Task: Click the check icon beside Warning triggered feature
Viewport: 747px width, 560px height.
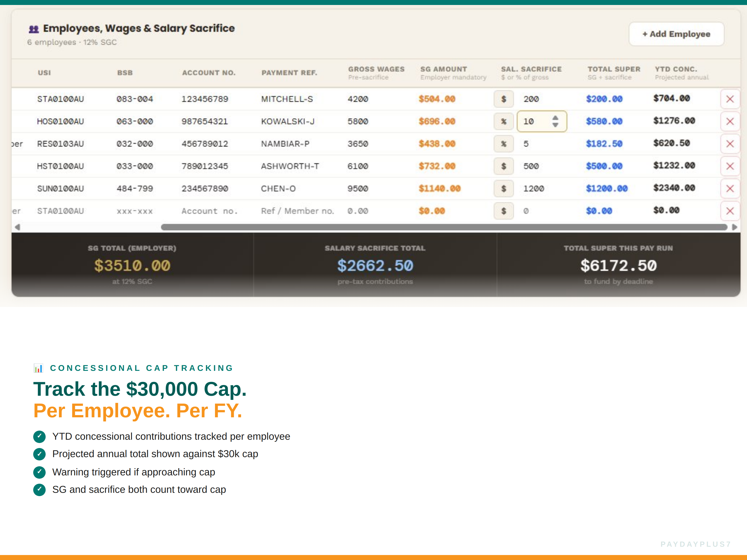Action: click(x=39, y=472)
